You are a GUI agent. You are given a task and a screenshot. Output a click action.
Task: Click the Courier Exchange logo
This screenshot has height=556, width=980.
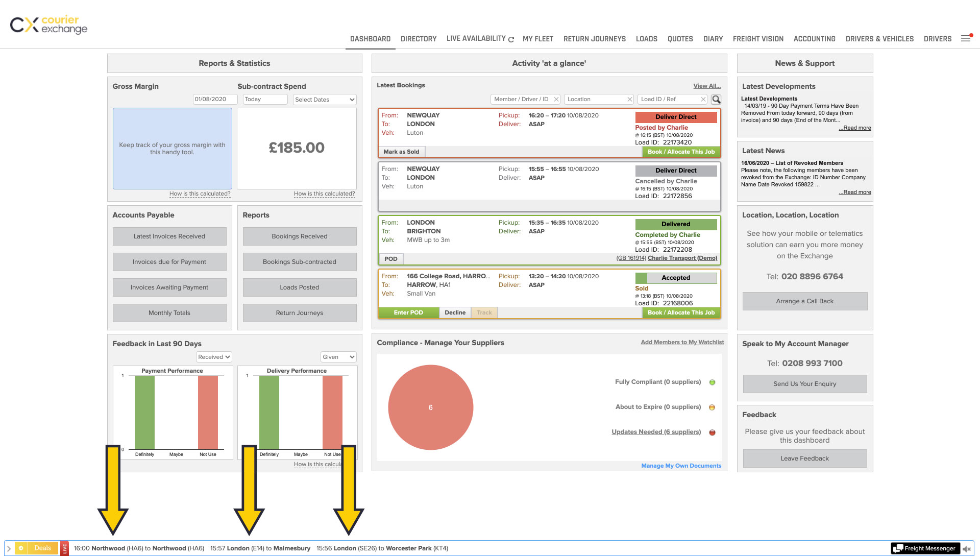[48, 25]
